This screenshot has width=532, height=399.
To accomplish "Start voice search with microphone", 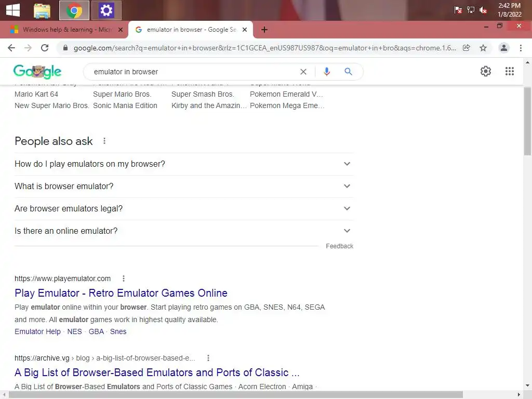I will click(327, 72).
